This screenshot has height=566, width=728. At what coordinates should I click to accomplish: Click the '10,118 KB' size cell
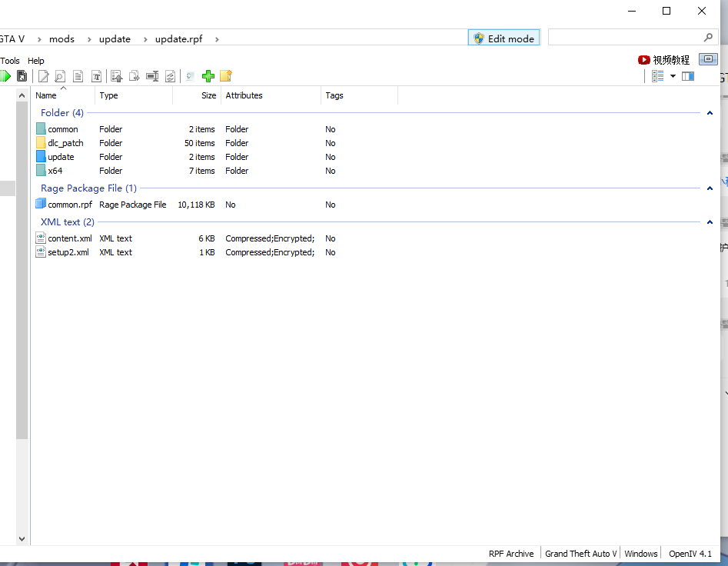(x=196, y=205)
